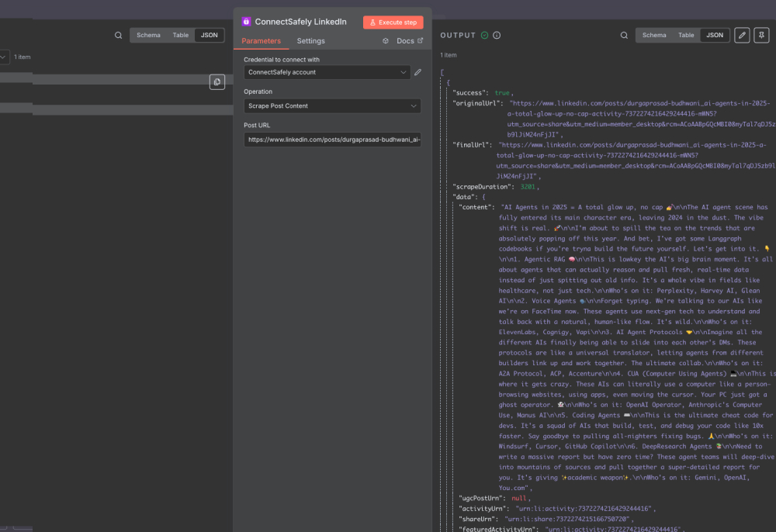
Task: Click the info icon next to OUTPUT
Action: pyautogui.click(x=497, y=35)
